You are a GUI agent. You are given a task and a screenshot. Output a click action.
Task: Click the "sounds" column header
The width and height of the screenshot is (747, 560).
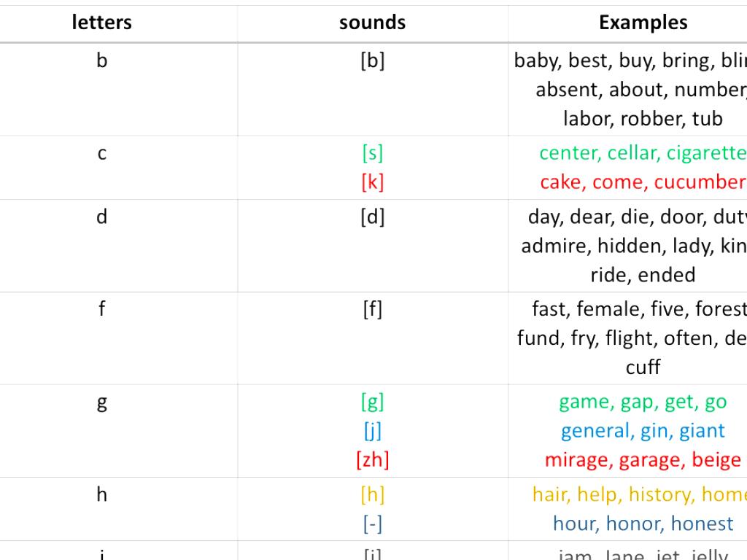[x=372, y=23]
